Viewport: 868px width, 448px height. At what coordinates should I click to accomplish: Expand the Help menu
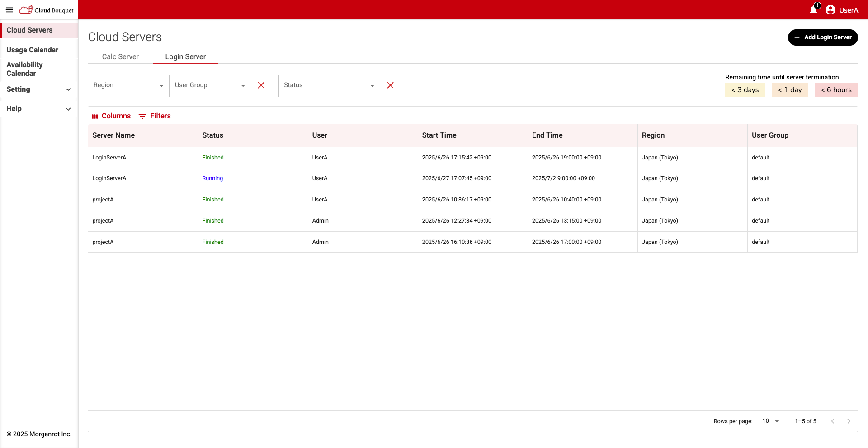(x=39, y=109)
